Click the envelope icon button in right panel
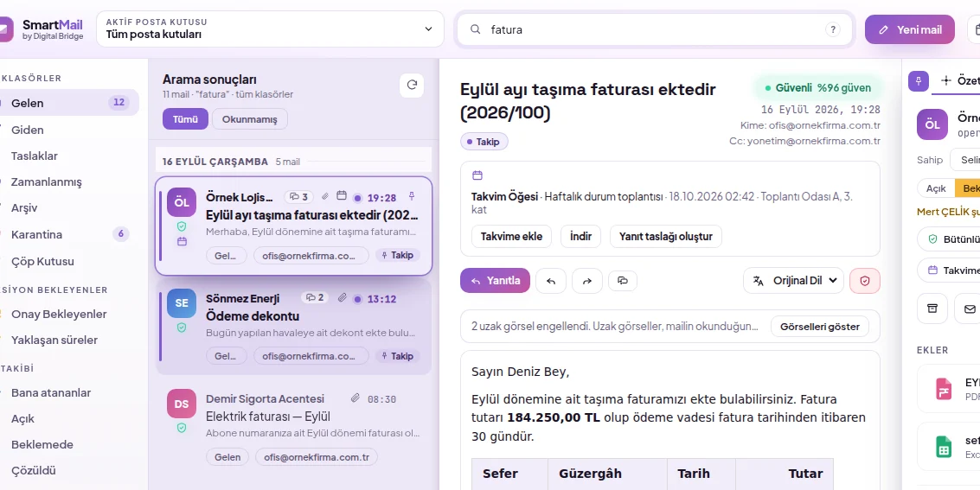 coord(970,309)
